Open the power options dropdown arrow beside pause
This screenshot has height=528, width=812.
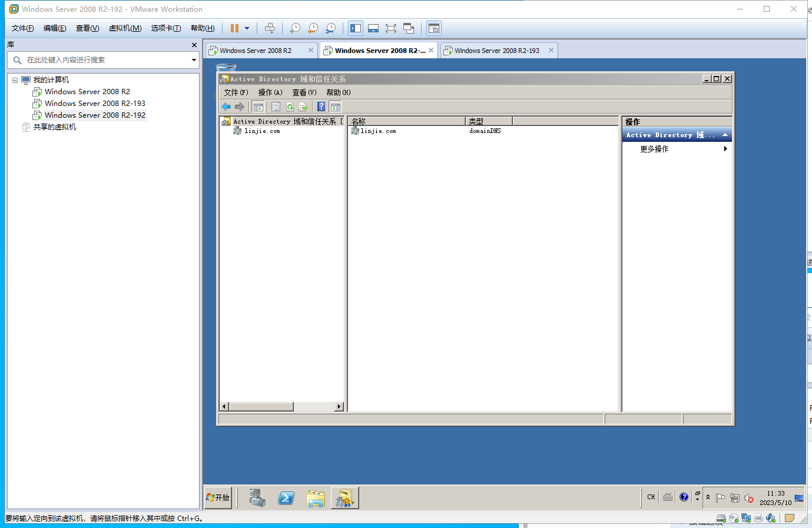(x=247, y=28)
